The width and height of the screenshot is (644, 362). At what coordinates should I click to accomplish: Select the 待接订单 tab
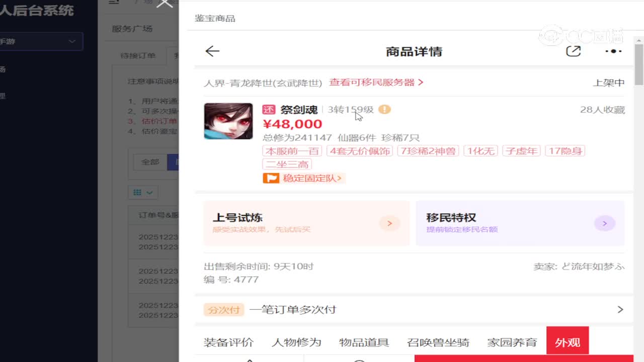(139, 56)
